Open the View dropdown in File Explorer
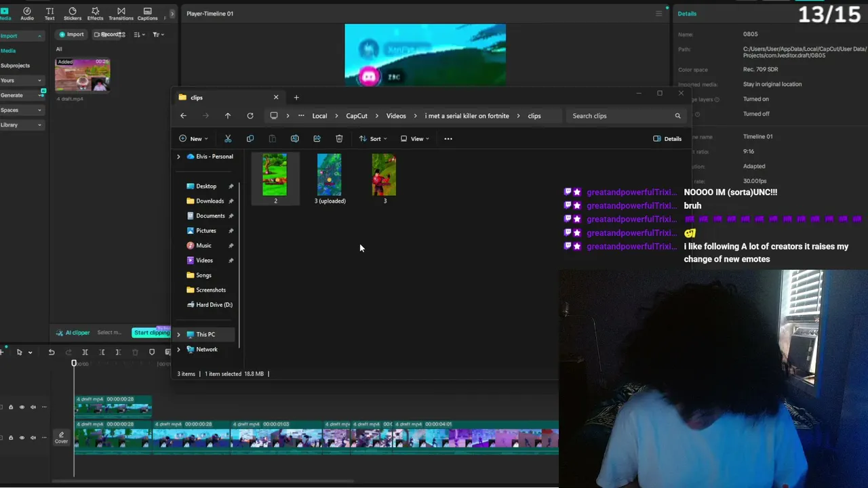Screen dimensions: 868x488 414,139
